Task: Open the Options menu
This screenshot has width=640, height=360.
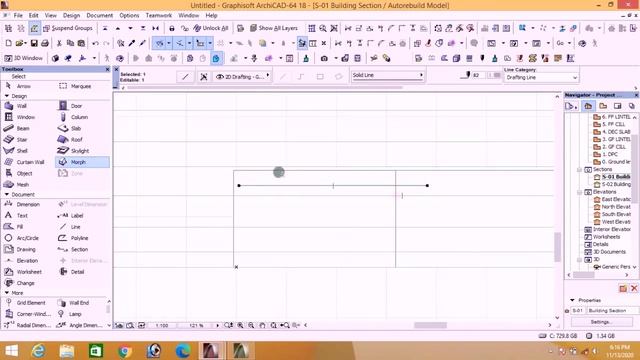Action: pos(129,16)
